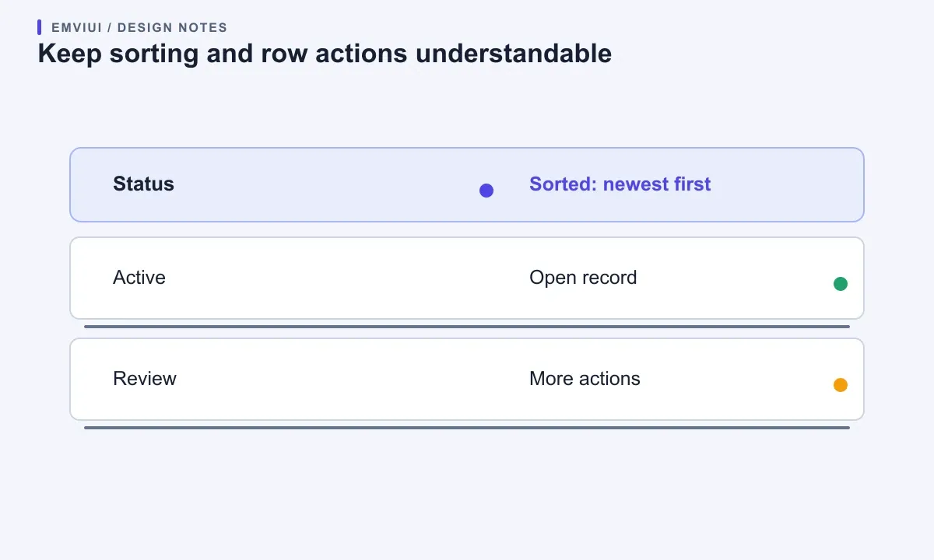The image size is (934, 560).
Task: Click the 'Sorted: newest first' label
Action: pos(620,184)
